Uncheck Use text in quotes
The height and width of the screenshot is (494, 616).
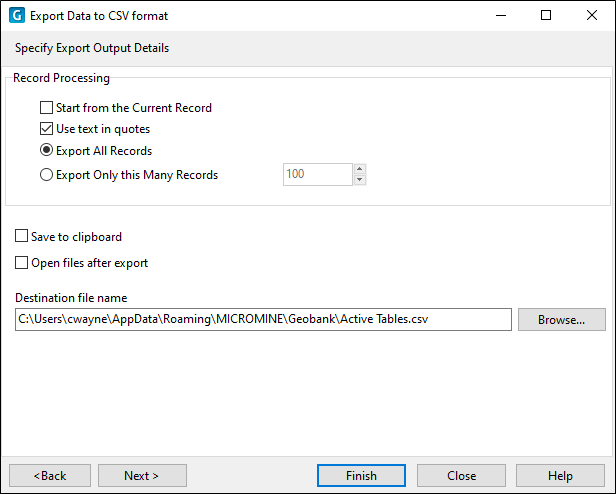coord(46,129)
